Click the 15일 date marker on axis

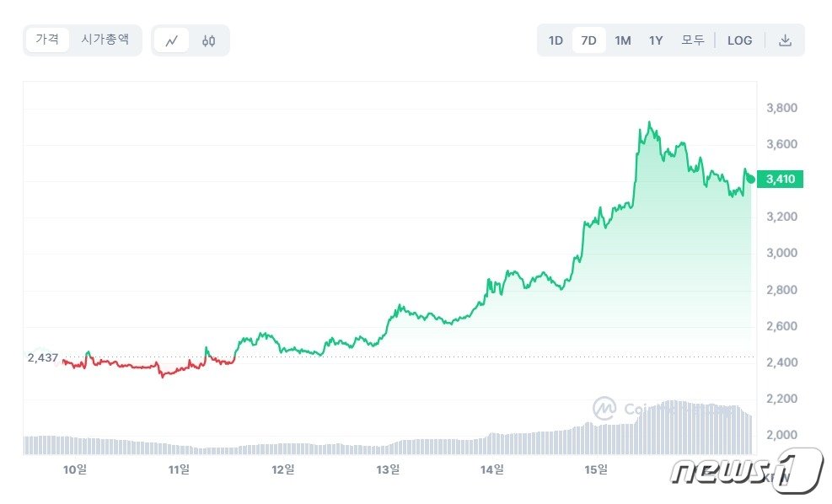point(596,469)
